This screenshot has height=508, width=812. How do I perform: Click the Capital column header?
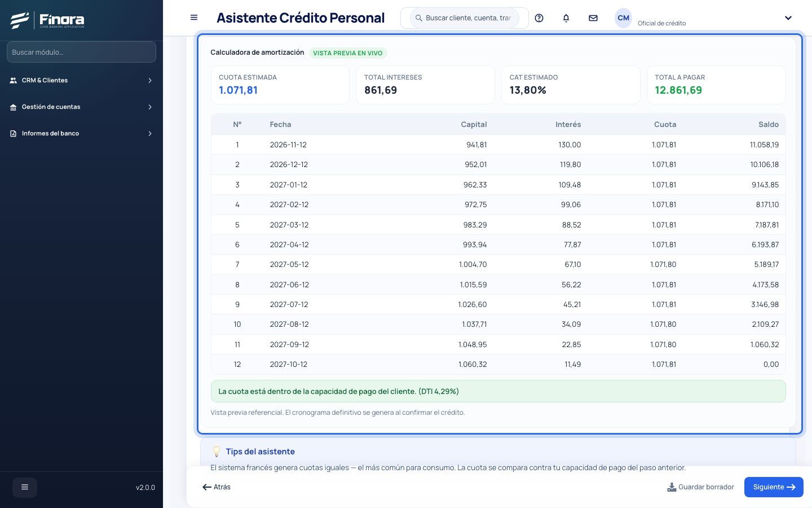point(474,125)
